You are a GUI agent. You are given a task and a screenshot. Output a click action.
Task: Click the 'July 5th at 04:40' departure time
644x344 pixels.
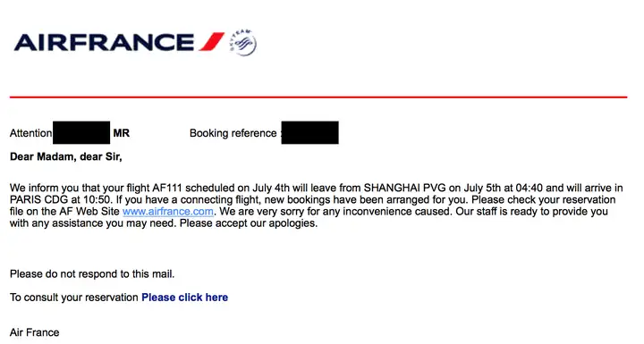503,188
